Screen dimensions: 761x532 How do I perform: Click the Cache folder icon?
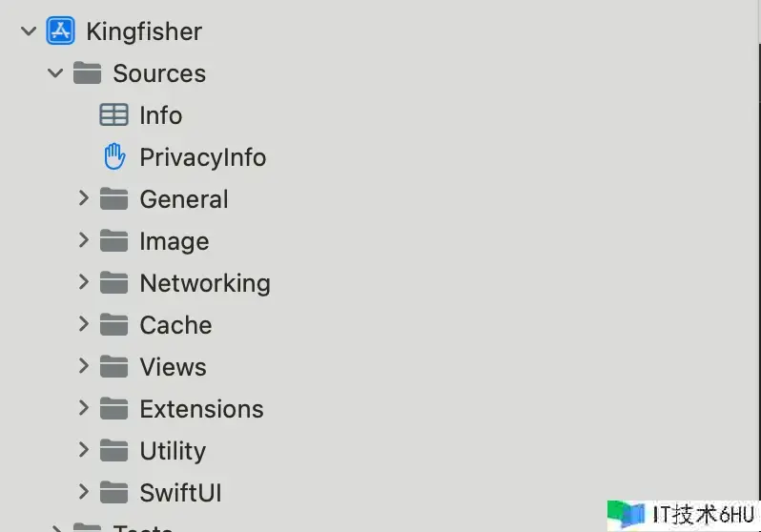(113, 325)
